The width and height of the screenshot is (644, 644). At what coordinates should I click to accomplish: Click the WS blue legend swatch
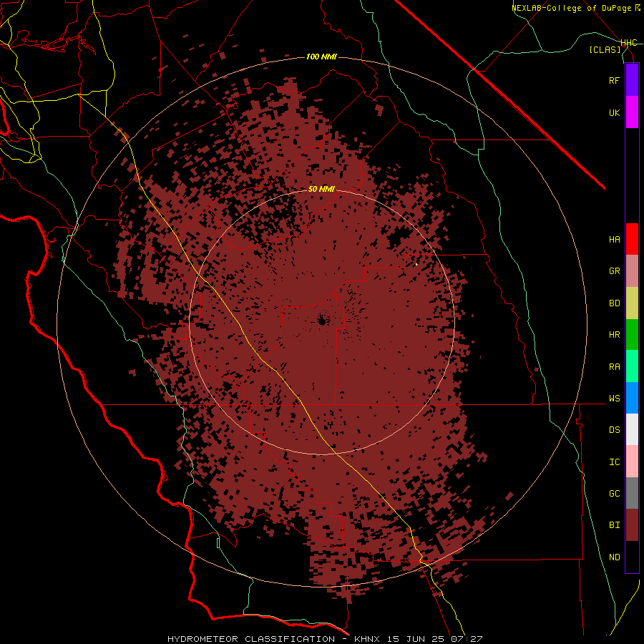632,398
